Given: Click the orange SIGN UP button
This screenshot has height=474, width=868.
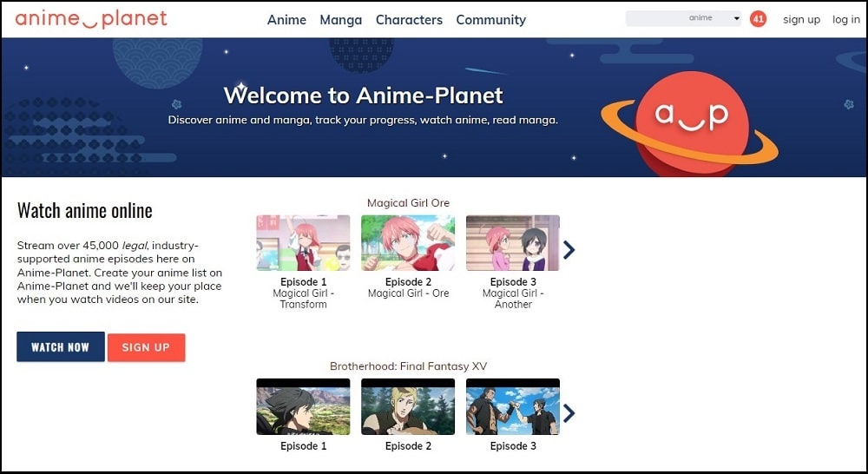Looking at the screenshot, I should pos(146,347).
